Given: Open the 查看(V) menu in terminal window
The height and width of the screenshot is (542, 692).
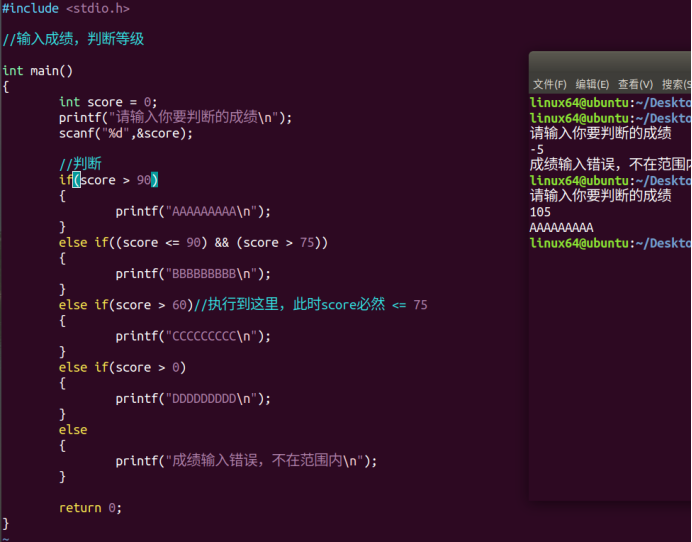Looking at the screenshot, I should click(x=635, y=84).
